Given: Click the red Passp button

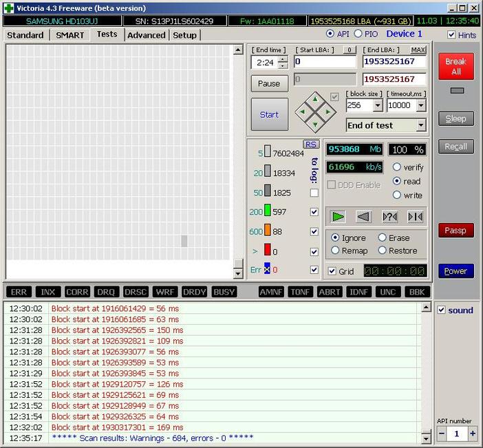Looking at the screenshot, I should (x=456, y=231).
